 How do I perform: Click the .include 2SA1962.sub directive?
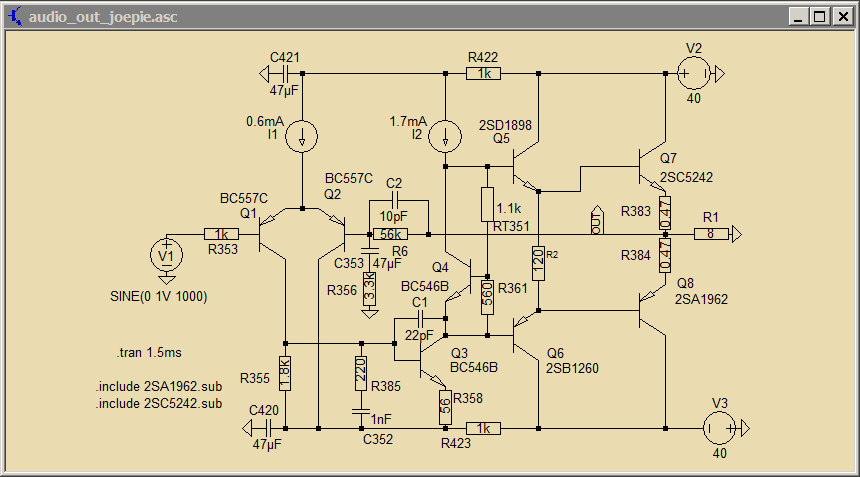pos(158,387)
